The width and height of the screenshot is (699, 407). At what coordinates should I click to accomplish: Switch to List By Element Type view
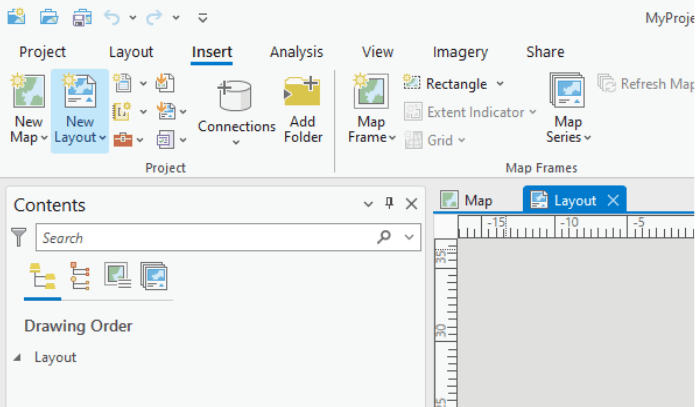pyautogui.click(x=79, y=275)
